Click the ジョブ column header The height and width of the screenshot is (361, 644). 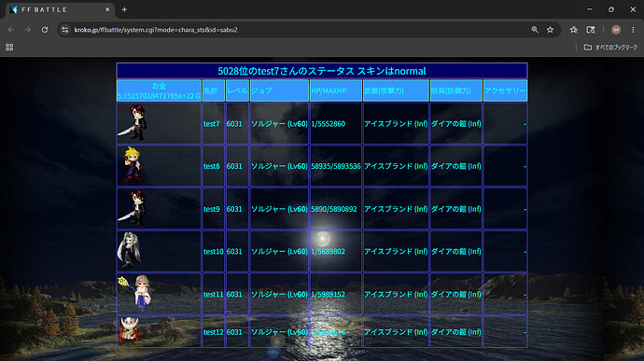(279, 90)
